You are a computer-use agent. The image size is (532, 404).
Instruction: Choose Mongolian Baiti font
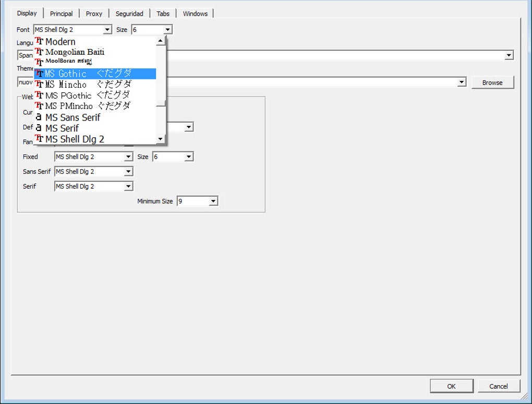tap(95, 52)
